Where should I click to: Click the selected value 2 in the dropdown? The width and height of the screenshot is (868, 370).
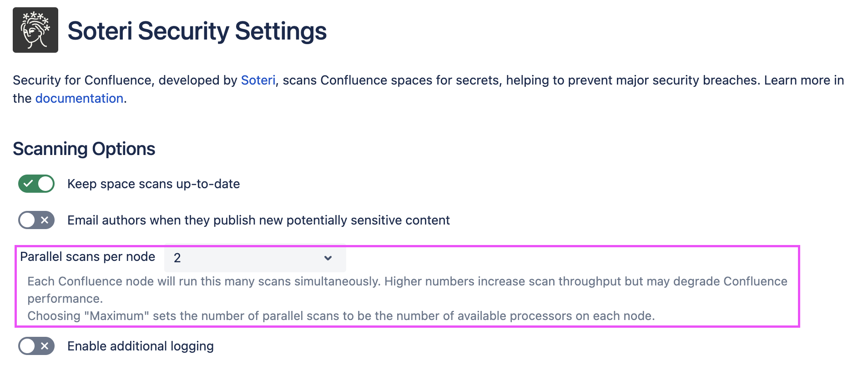(177, 258)
